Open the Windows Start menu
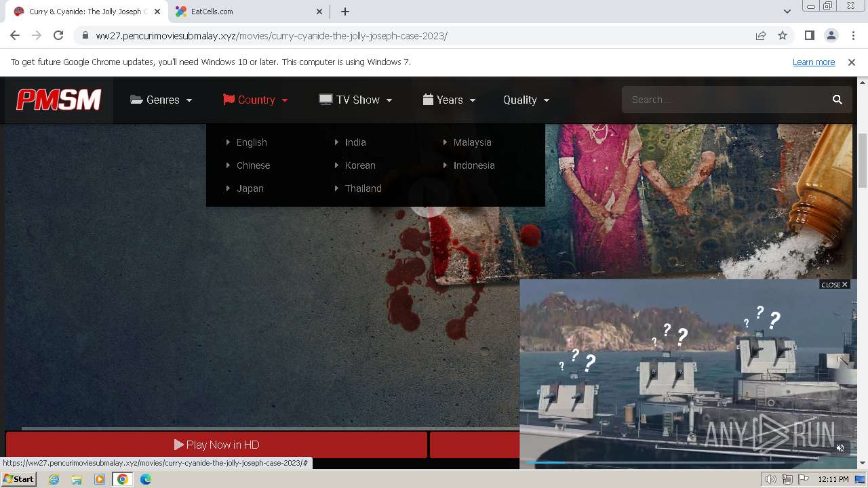The image size is (868, 488). pyautogui.click(x=19, y=479)
